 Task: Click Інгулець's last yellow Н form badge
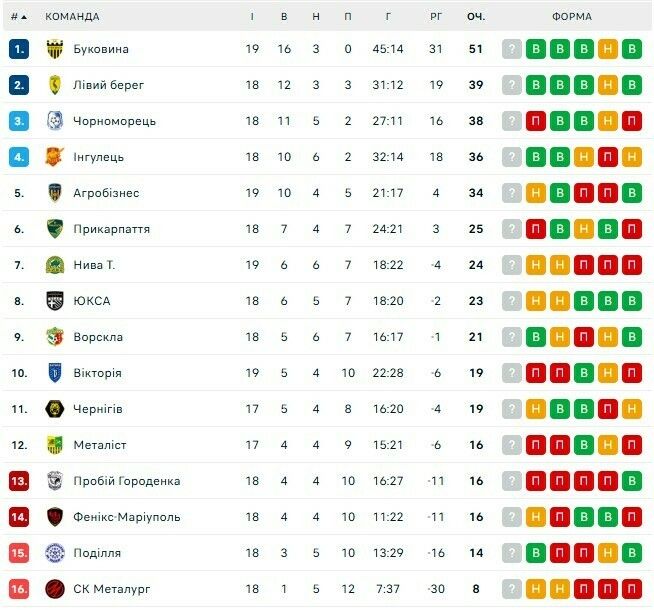(x=632, y=157)
